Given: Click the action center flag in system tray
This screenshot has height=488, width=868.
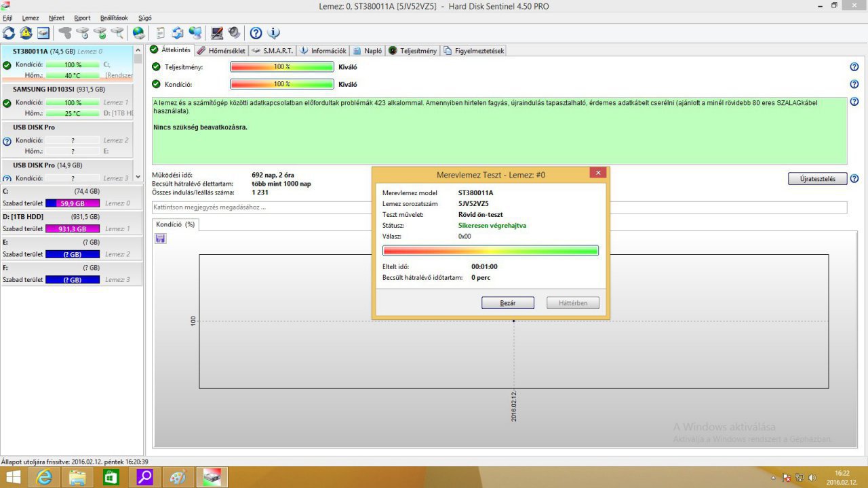Looking at the screenshot, I should click(x=787, y=478).
